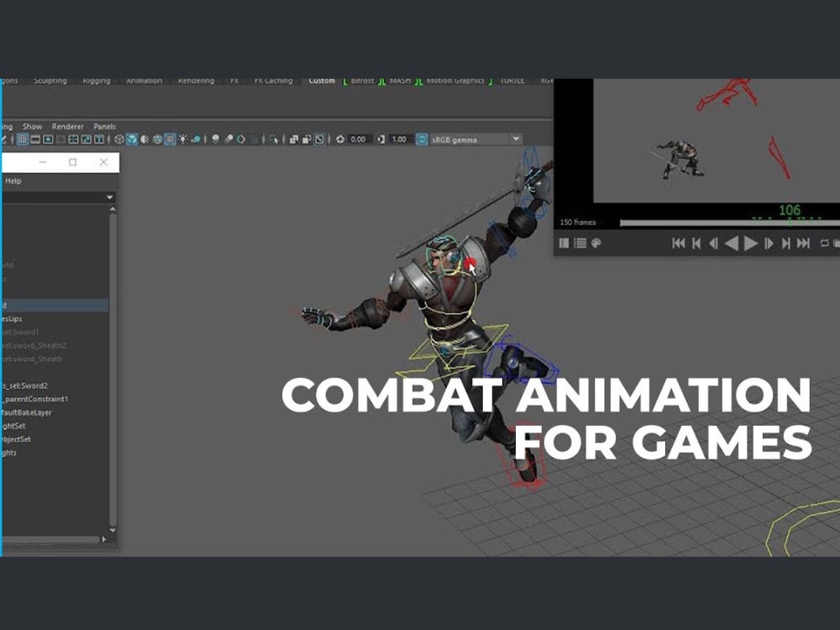Screen dimensions: 840x630
Task: Toggle the viewport grid display icon
Action: pyautogui.click(x=23, y=139)
